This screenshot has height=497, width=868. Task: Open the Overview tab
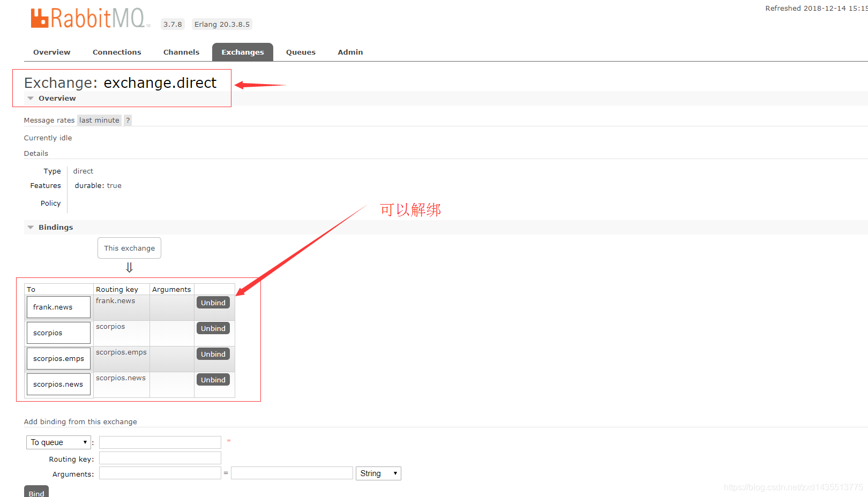pos(51,52)
